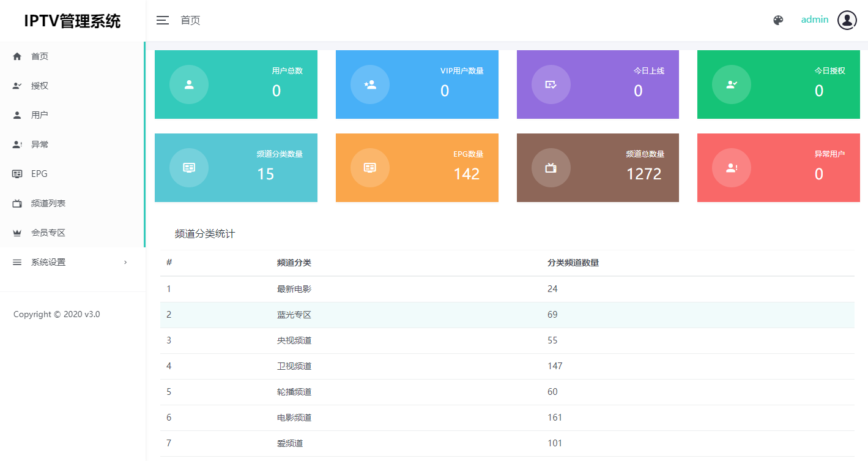
Task: Click the count 147 for 卫视频道
Action: pyautogui.click(x=555, y=366)
